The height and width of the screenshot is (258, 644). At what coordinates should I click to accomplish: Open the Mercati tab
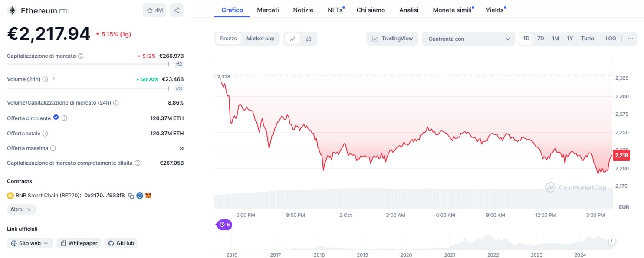click(268, 10)
